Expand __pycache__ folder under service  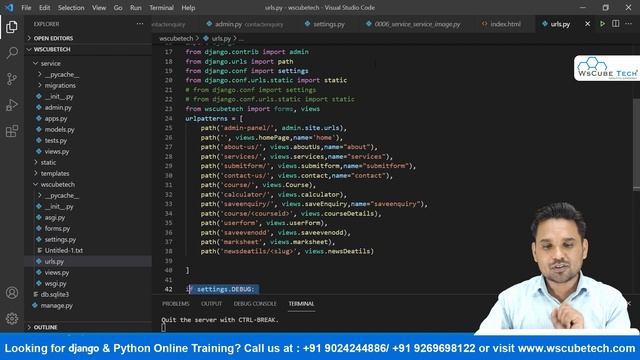(x=88, y=74)
